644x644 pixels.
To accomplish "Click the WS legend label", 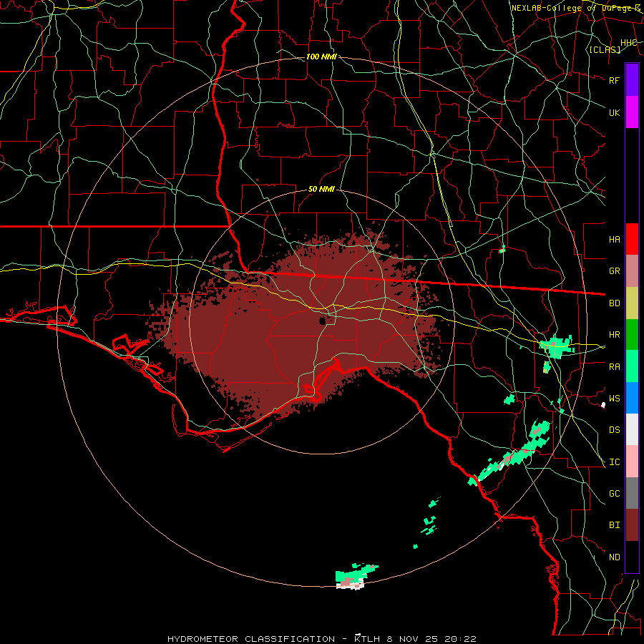I will [x=614, y=399].
